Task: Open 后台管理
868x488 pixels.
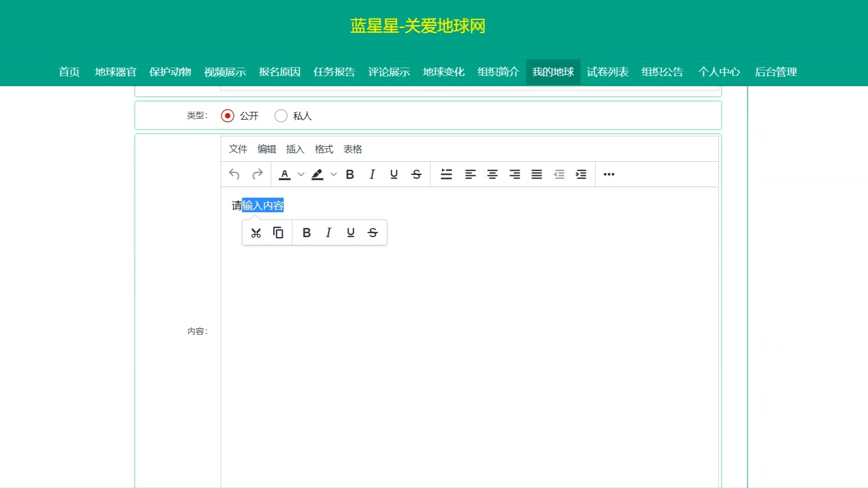Action: (x=776, y=72)
